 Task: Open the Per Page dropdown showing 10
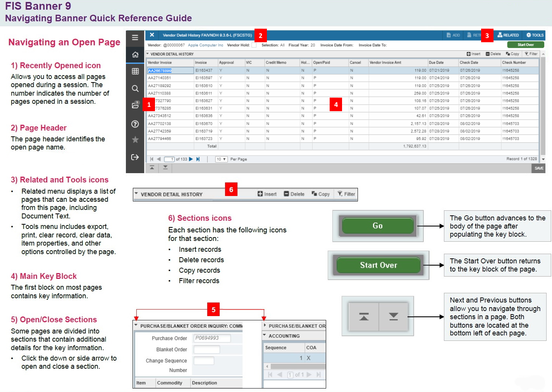point(221,159)
